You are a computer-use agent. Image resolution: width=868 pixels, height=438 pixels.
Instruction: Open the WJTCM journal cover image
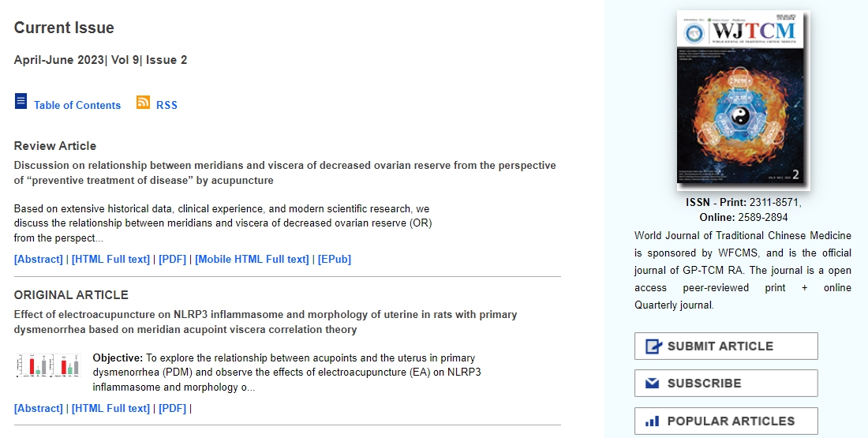pos(743,100)
